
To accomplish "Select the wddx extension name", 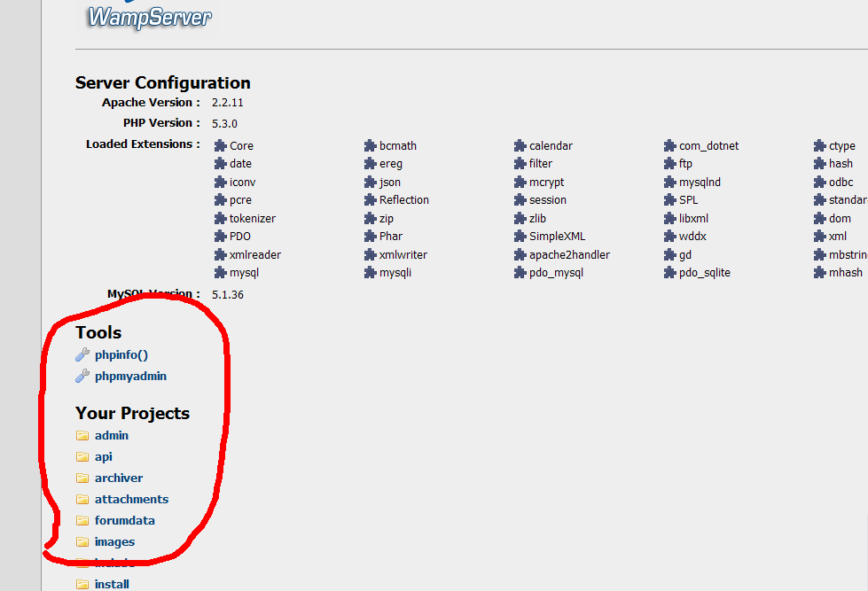I will point(692,237).
